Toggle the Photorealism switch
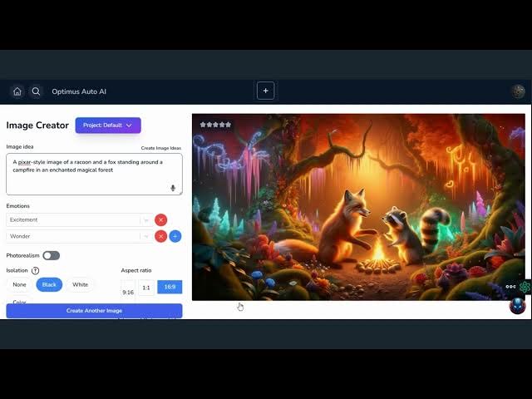Viewport: 532px width, 399px height. click(x=52, y=255)
